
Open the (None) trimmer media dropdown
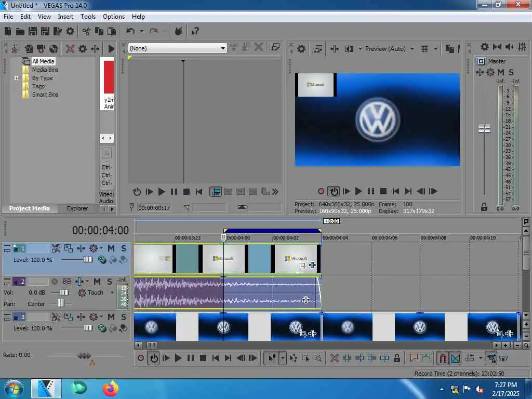[223, 48]
